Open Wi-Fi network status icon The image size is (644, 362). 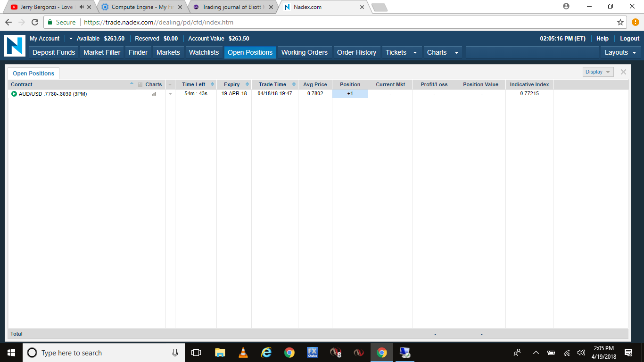tap(567, 353)
